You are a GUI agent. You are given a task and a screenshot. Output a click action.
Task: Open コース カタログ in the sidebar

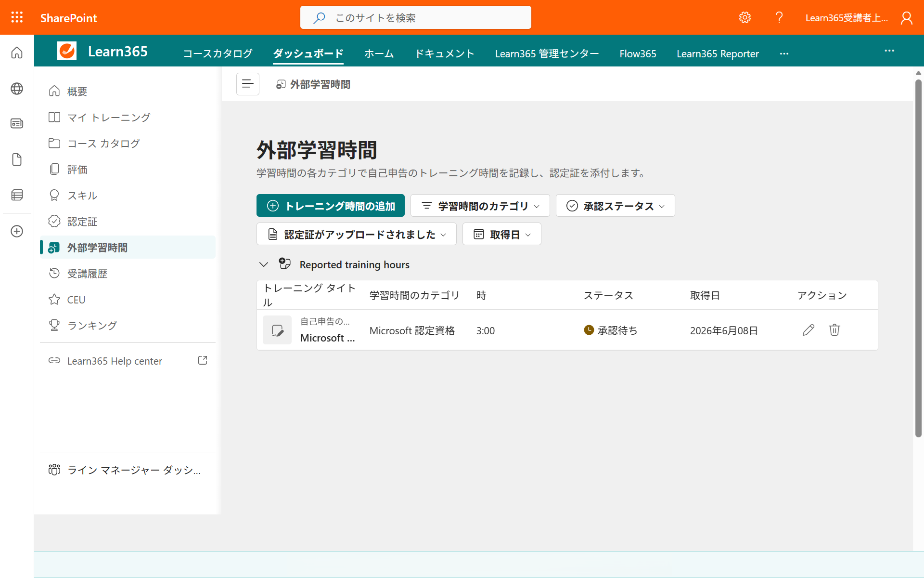click(x=128, y=143)
